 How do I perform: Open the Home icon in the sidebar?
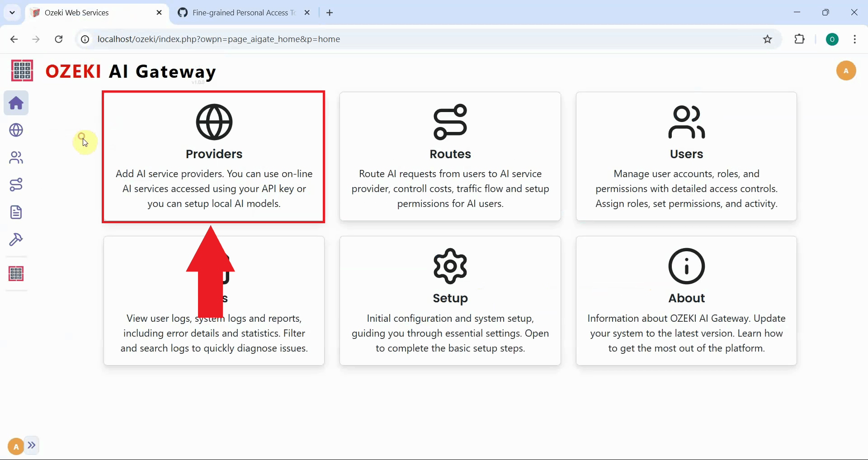pos(16,103)
